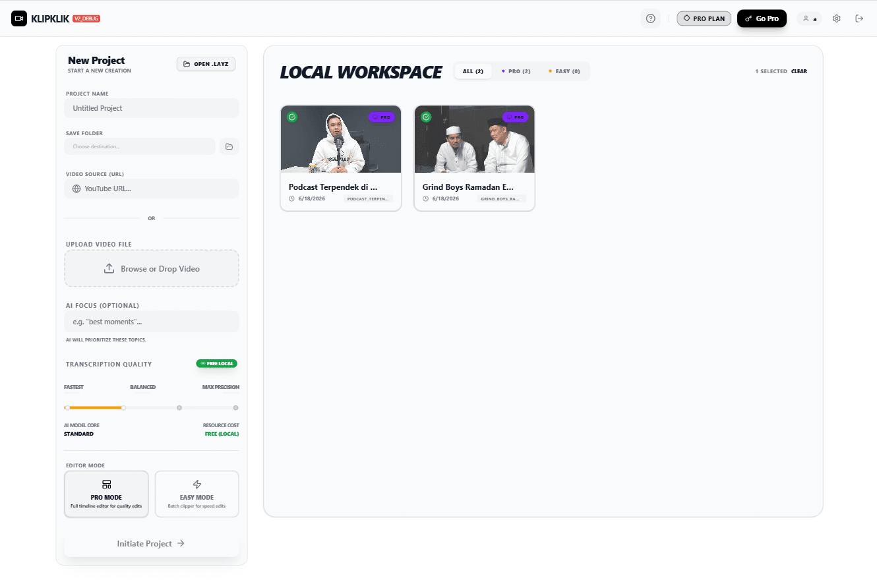Click the '1 SELECTED' text
Screen dimensions: 877x588
point(771,71)
